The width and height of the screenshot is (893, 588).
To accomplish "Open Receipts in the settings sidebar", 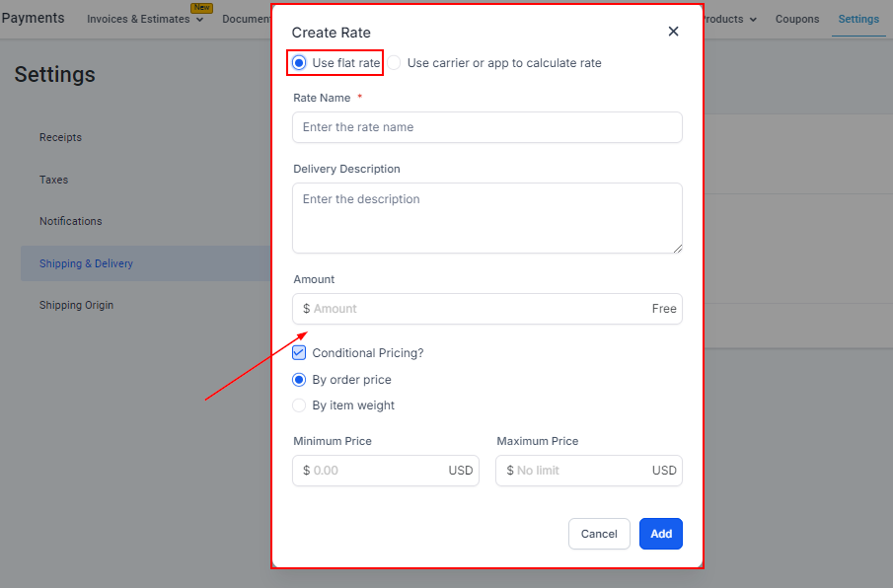I will [x=60, y=138].
